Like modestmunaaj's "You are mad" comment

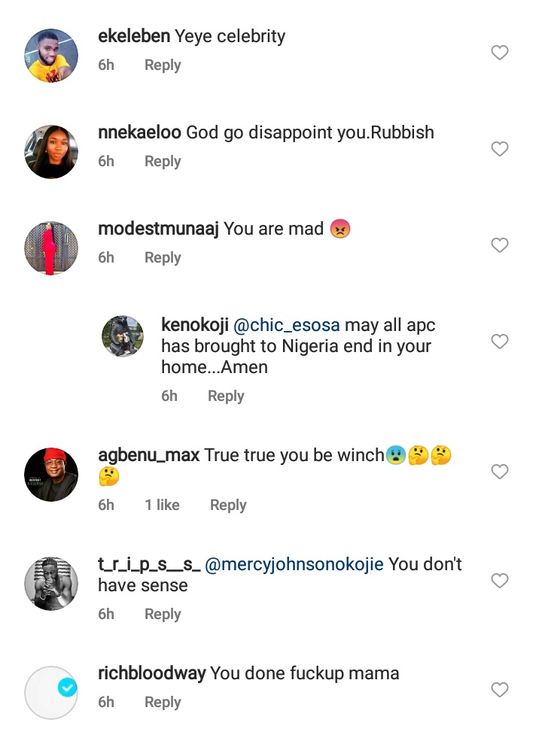pos(499,245)
